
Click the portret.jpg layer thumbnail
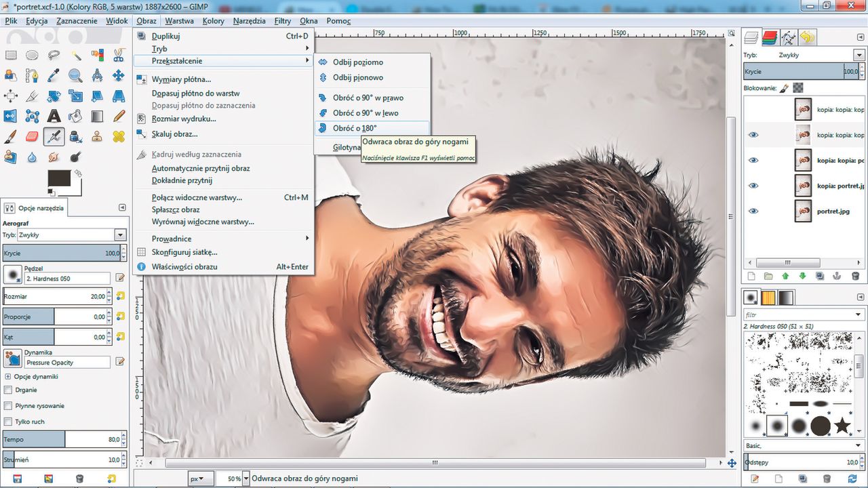coord(804,211)
